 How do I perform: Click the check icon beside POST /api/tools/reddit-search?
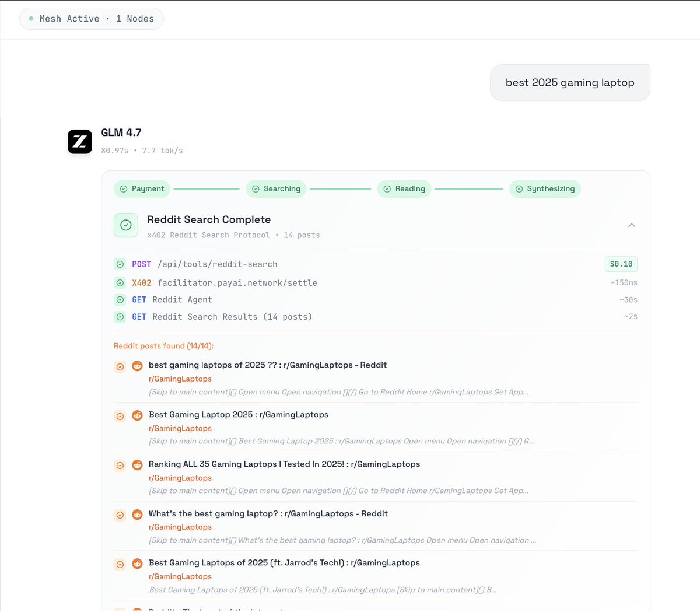pos(120,264)
